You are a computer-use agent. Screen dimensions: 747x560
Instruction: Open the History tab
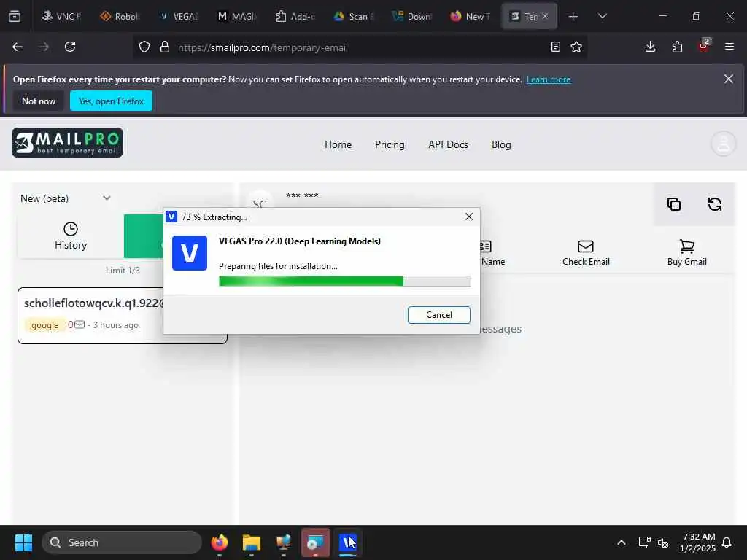click(x=71, y=237)
